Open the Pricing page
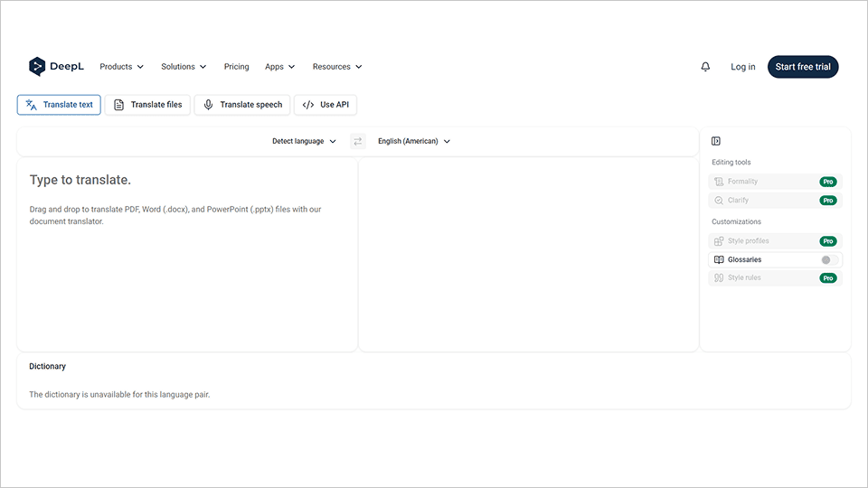868x488 pixels. point(236,66)
